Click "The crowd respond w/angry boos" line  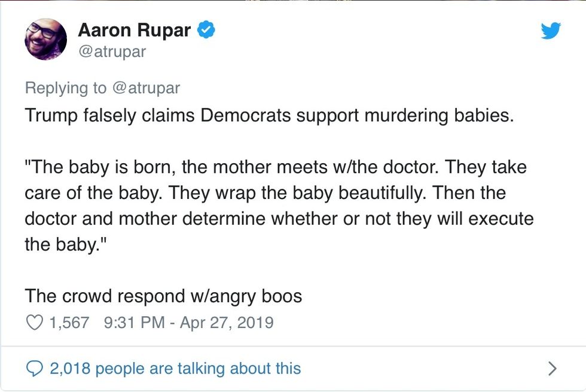coord(163,296)
